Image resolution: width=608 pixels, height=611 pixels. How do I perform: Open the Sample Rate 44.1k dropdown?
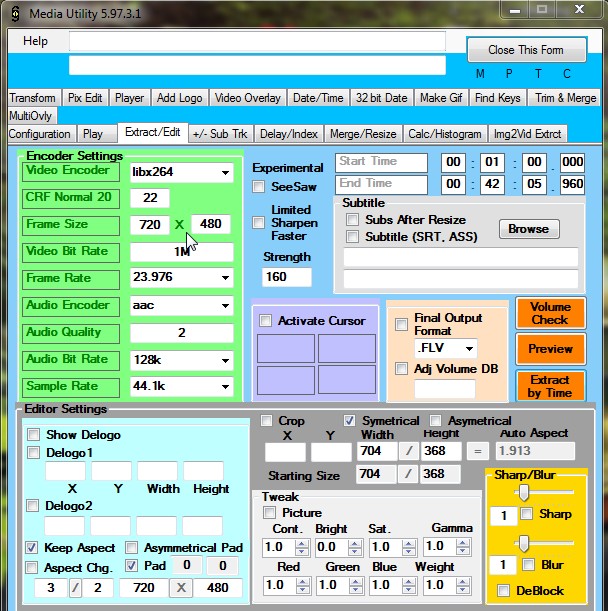click(225, 387)
